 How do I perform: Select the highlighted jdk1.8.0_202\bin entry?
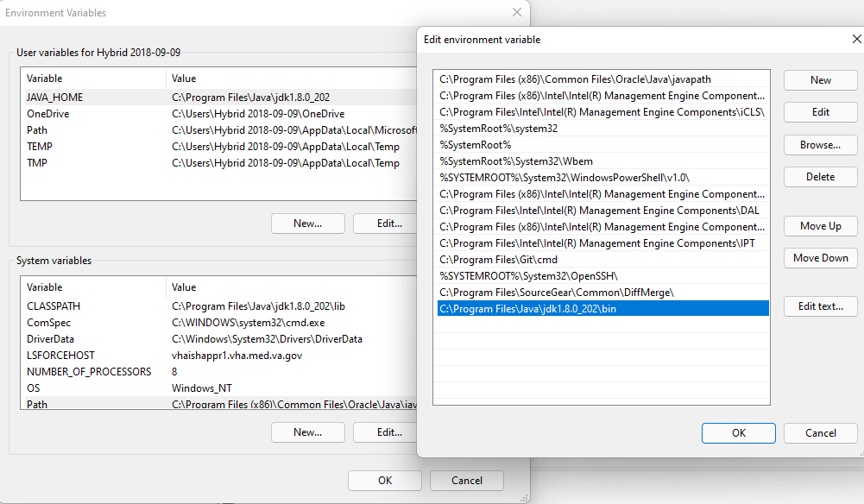click(x=602, y=308)
